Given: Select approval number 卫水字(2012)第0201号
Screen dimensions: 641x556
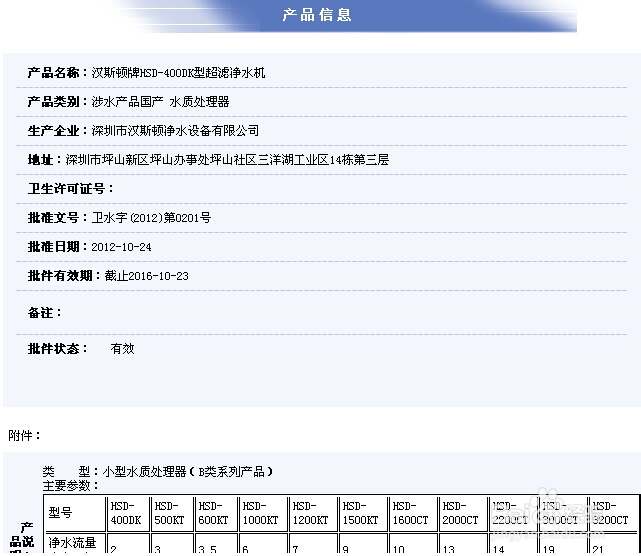Looking at the screenshot, I should pyautogui.click(x=151, y=218).
